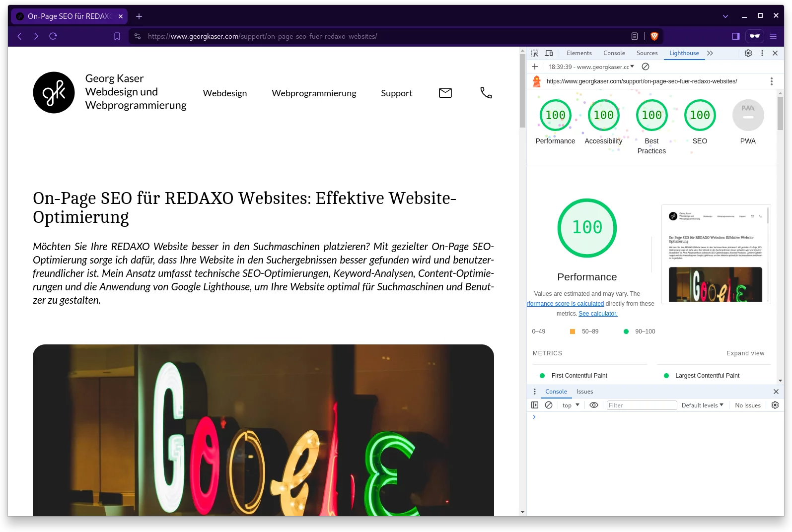Select First Contentful Paint metric
This screenshot has width=792, height=532.
(579, 376)
